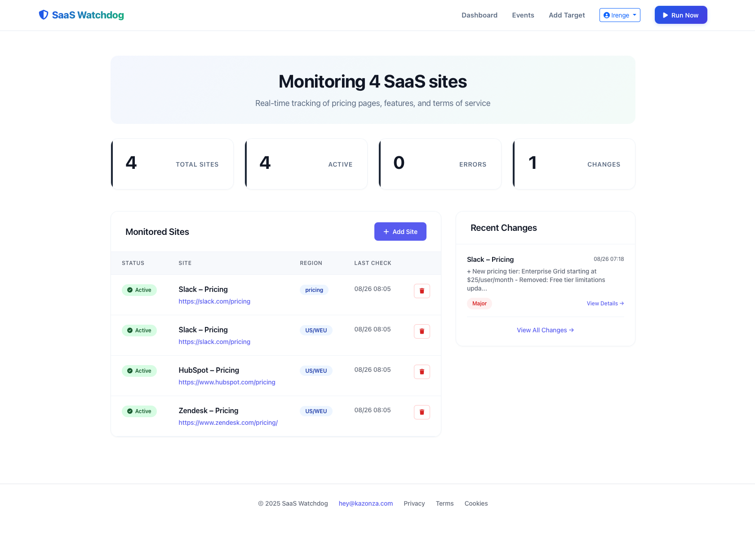Open View Details for Slack change
This screenshot has height=560, width=755.
coord(605,304)
